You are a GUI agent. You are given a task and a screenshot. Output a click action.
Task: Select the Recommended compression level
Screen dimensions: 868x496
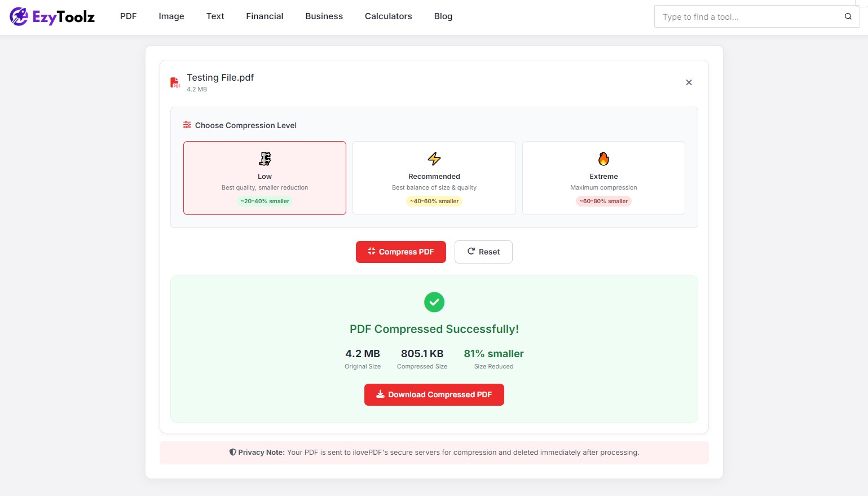(434, 178)
